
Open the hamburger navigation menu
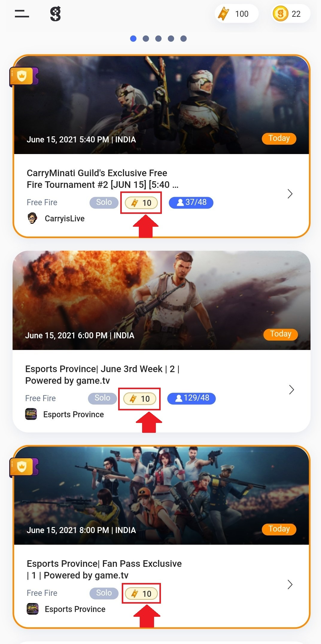tap(22, 14)
